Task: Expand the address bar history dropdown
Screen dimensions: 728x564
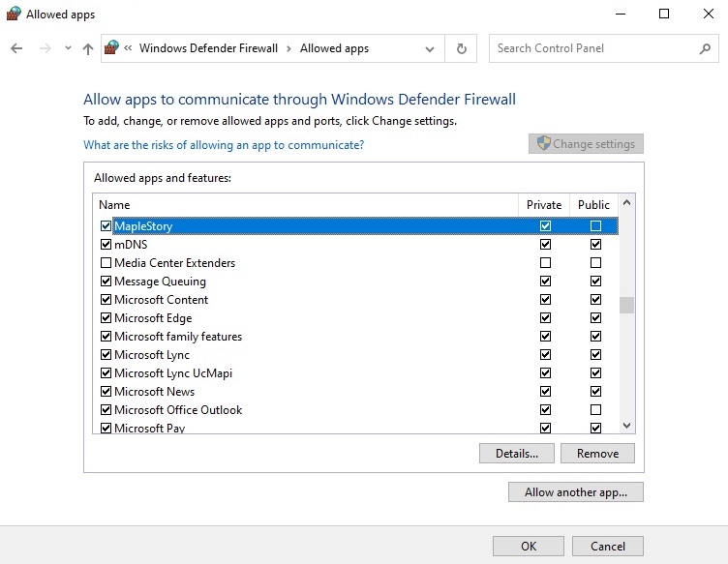Action: point(430,48)
